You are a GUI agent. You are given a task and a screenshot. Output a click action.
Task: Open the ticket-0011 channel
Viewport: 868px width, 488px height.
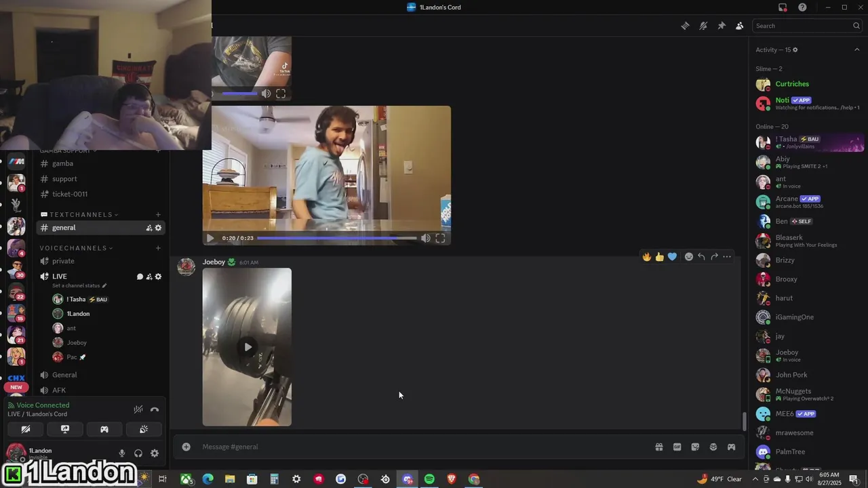(100, 194)
